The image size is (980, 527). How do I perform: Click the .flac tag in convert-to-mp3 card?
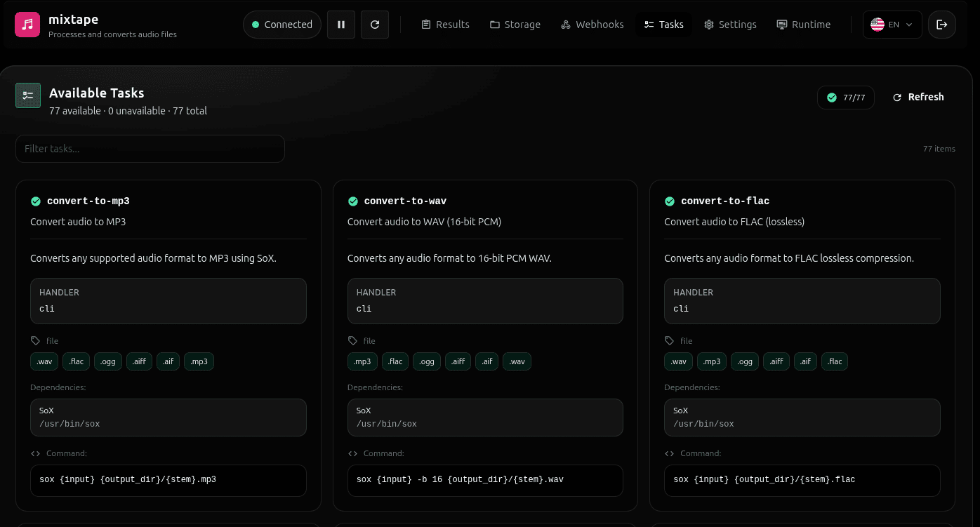click(x=77, y=361)
